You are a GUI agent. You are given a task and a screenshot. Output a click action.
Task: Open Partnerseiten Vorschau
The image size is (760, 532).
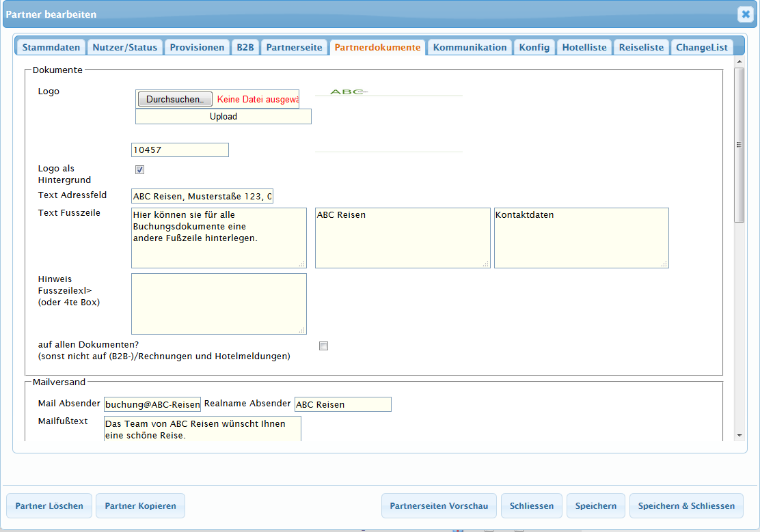coord(439,506)
